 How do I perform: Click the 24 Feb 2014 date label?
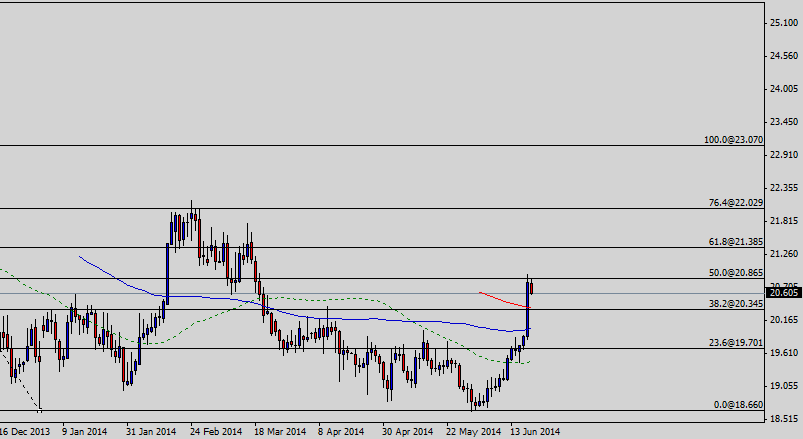(x=216, y=432)
